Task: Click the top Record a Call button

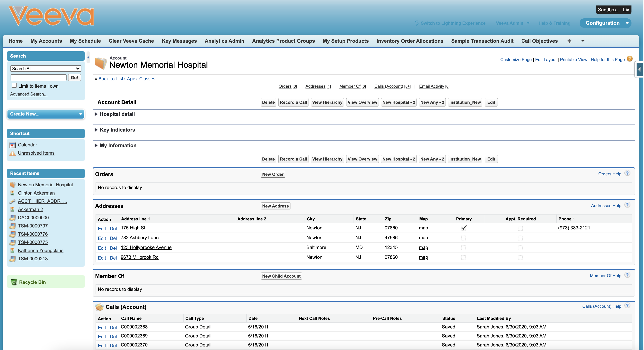Action: pyautogui.click(x=293, y=102)
